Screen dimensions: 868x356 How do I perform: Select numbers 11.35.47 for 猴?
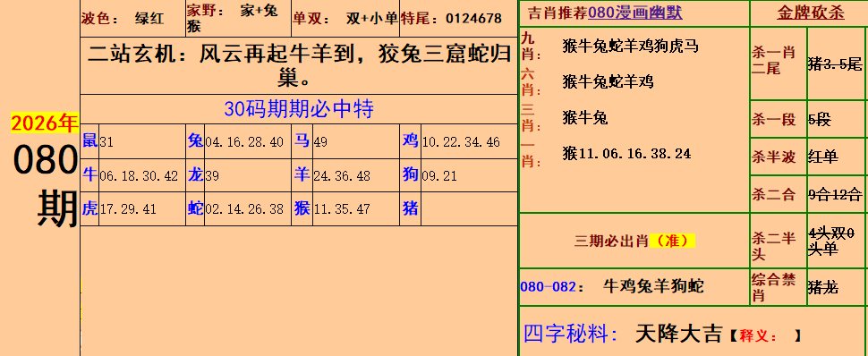[342, 210]
